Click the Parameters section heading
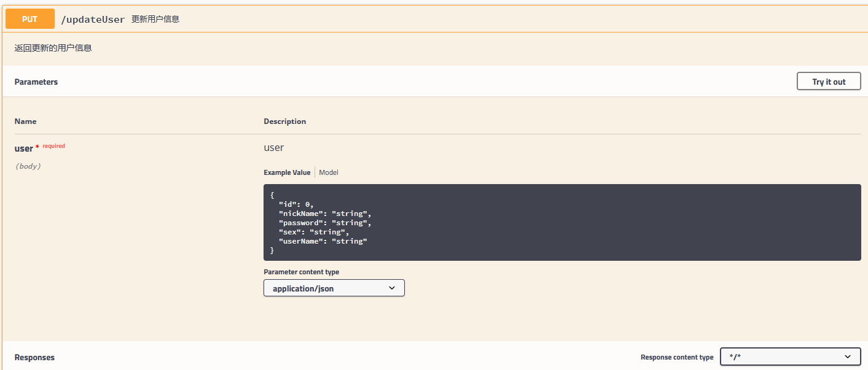 click(36, 82)
